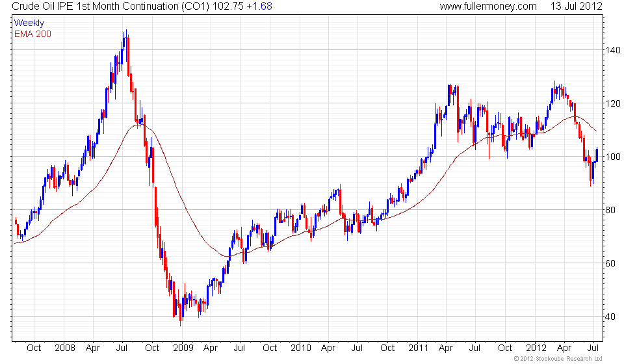Viewport: 637px width, 364px height.
Task: Click the 'Oct' label just before 2010
Action: [x=270, y=348]
